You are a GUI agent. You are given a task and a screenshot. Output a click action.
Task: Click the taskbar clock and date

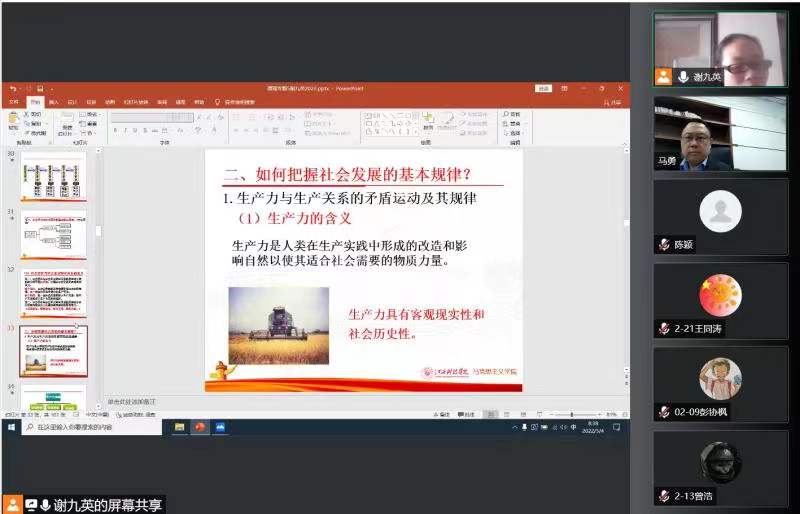[x=593, y=427]
